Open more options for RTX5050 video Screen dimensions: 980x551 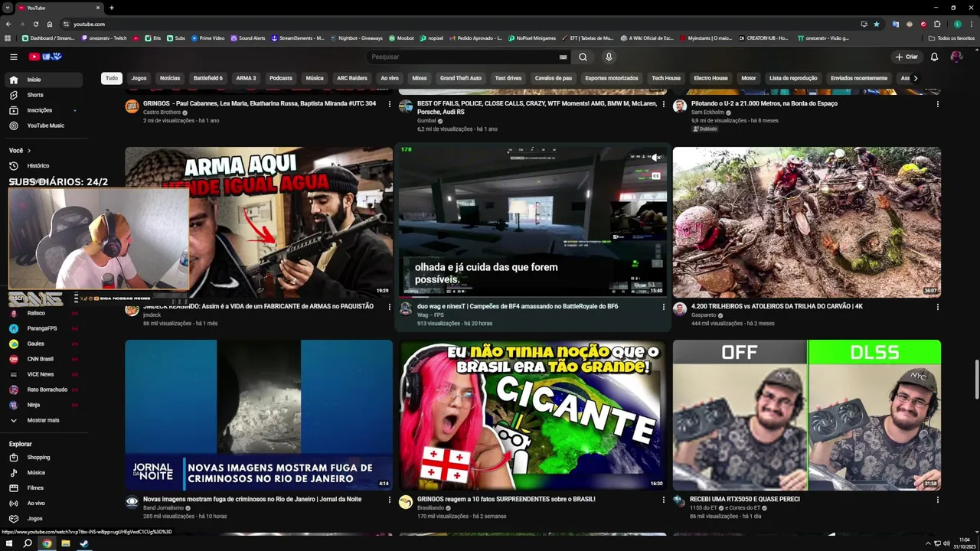point(938,500)
